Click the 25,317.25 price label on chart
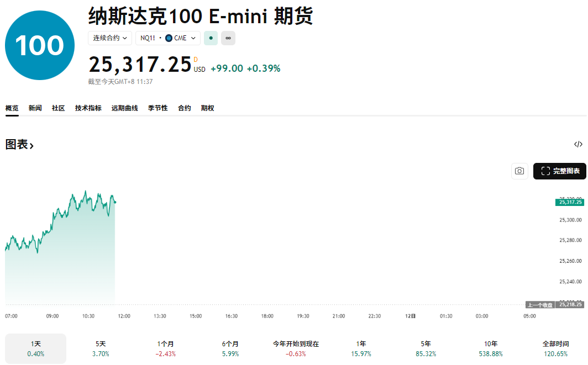The width and height of the screenshot is (588, 365). (569, 203)
